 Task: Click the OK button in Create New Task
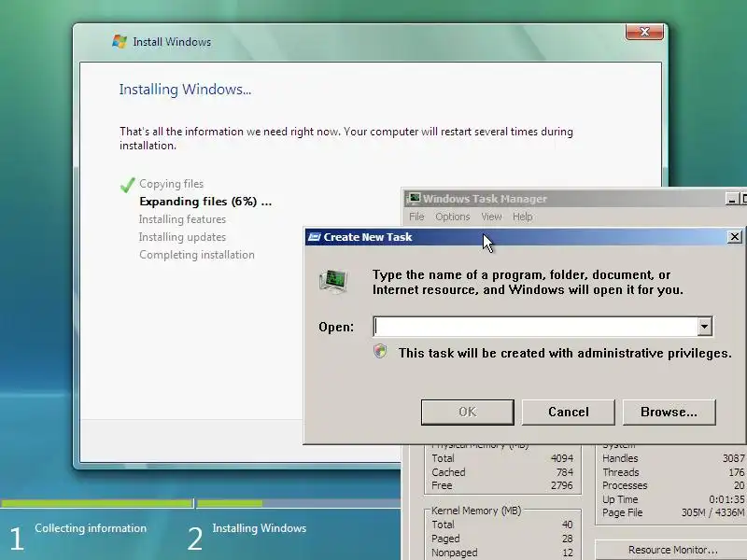point(468,412)
